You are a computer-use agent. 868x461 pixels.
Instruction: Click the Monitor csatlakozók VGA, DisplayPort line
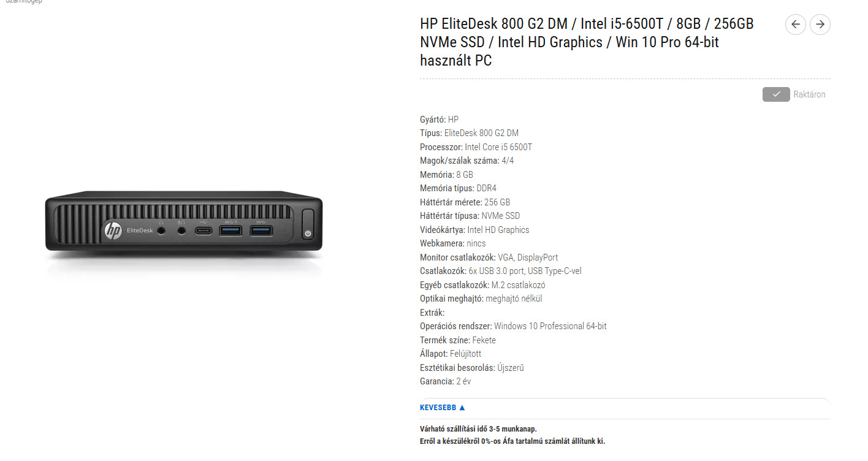click(x=489, y=257)
